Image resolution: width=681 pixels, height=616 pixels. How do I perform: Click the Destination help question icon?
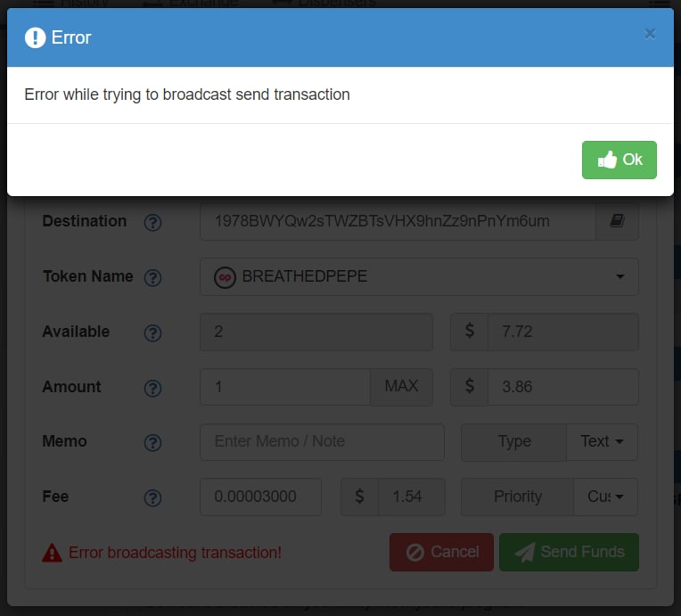click(x=152, y=222)
